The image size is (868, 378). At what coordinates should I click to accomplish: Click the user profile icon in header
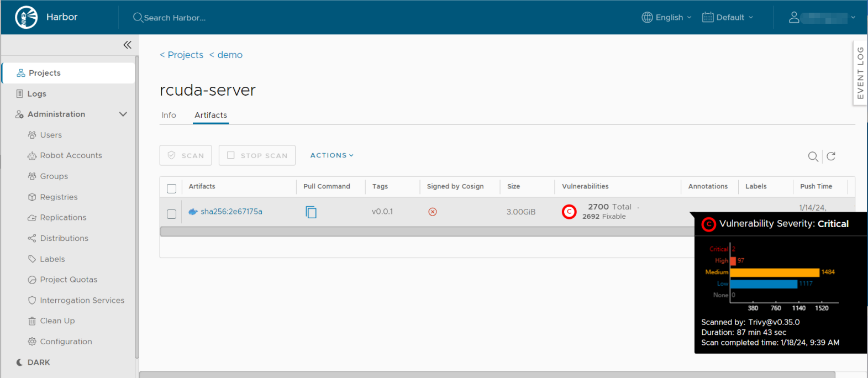pyautogui.click(x=794, y=18)
